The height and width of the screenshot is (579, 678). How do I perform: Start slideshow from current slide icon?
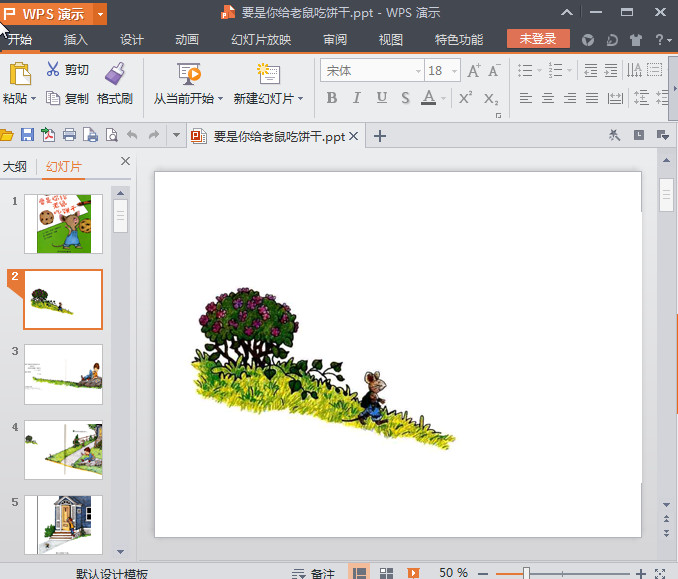coord(189,72)
